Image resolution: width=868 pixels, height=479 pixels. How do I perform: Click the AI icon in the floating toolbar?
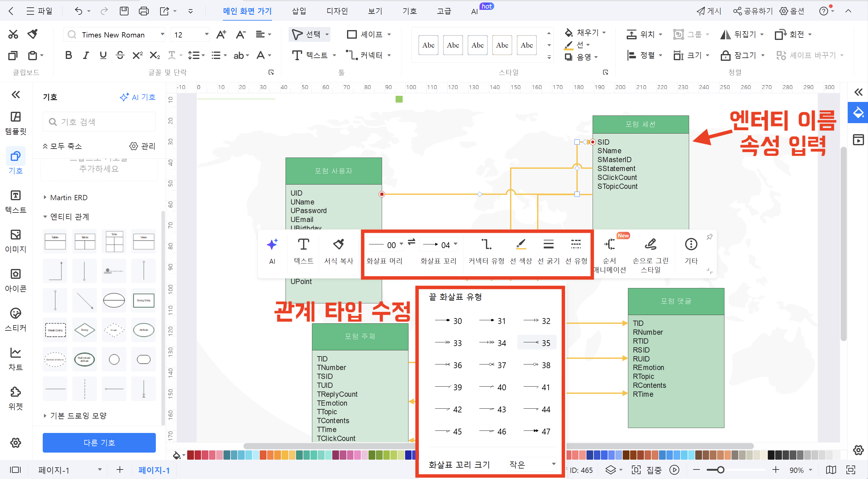pos(272,251)
